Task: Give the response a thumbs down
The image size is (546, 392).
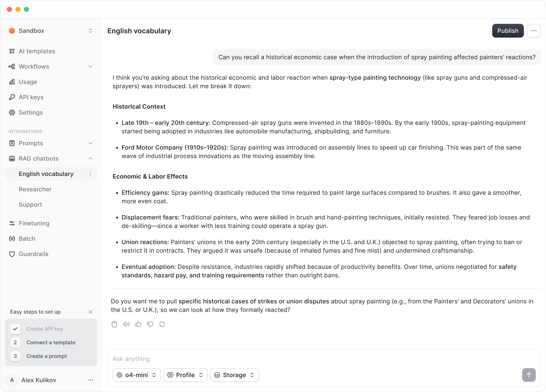Action: pyautogui.click(x=150, y=324)
